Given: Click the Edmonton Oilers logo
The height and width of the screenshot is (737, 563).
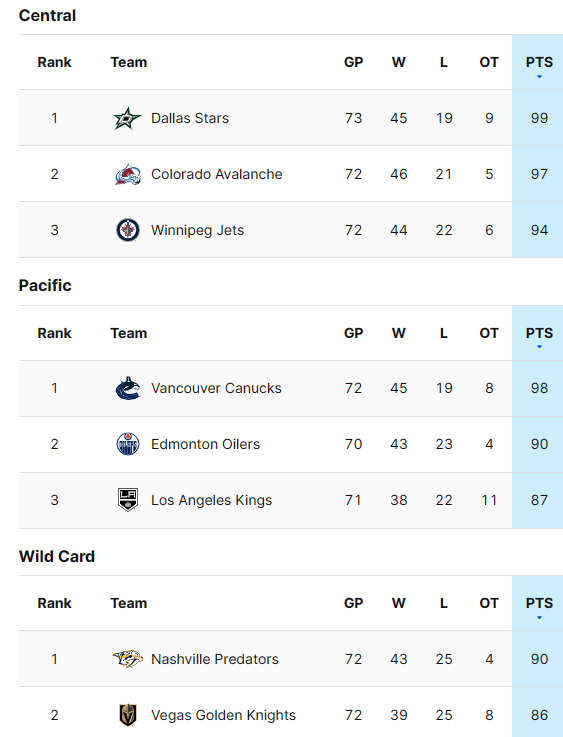Looking at the screenshot, I should coord(127,444).
